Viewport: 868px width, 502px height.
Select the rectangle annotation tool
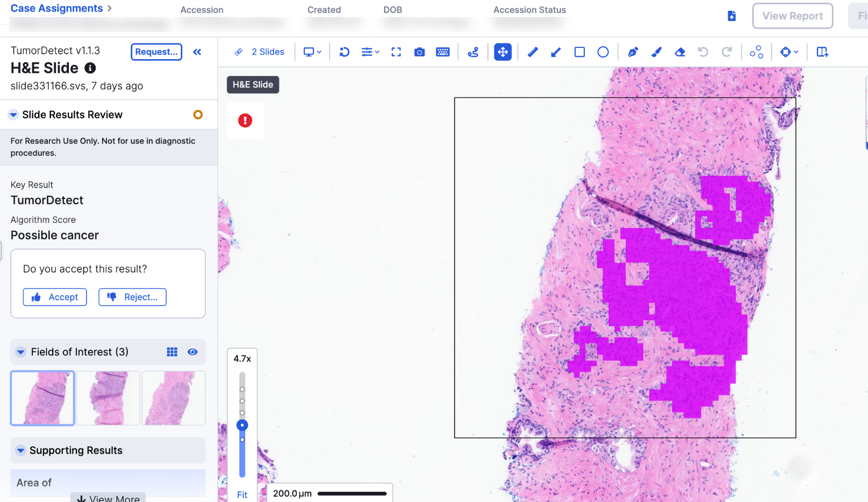click(579, 52)
